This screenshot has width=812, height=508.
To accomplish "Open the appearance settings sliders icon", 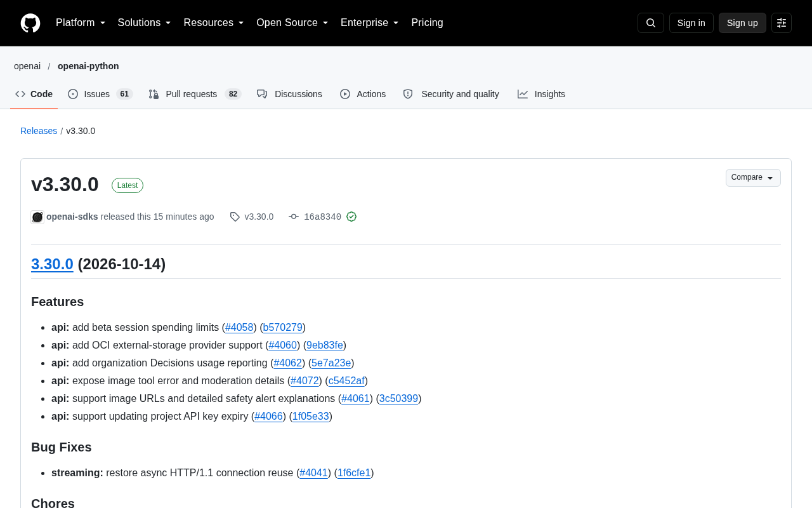I will coord(782,23).
